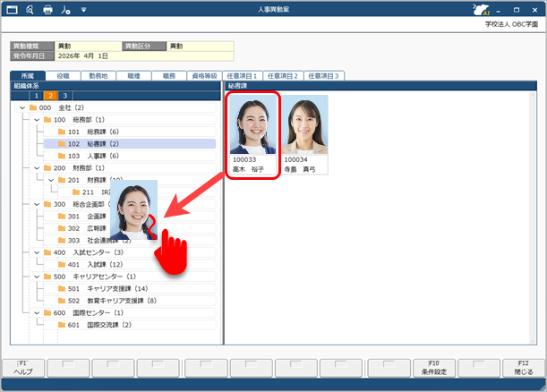Switch to the 勤務地 tab

click(98, 76)
